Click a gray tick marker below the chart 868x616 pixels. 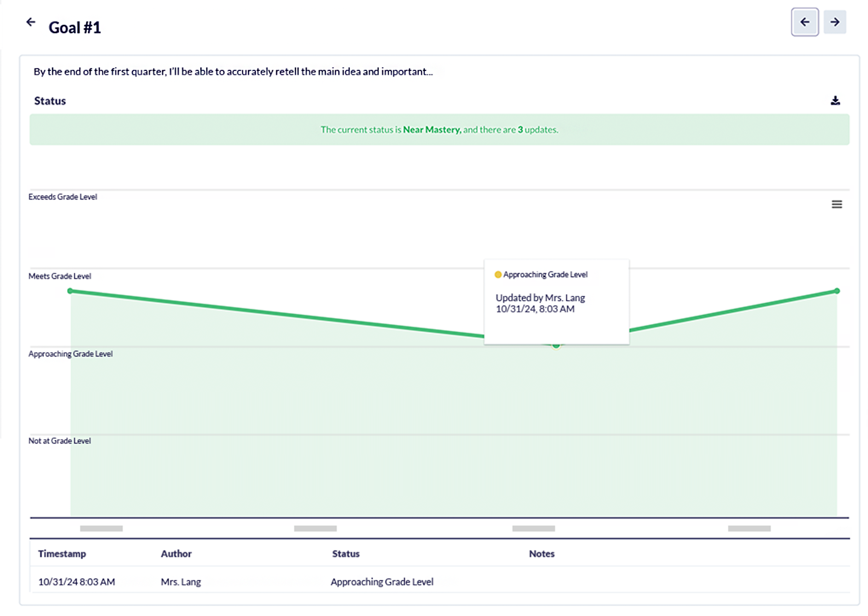(101, 528)
